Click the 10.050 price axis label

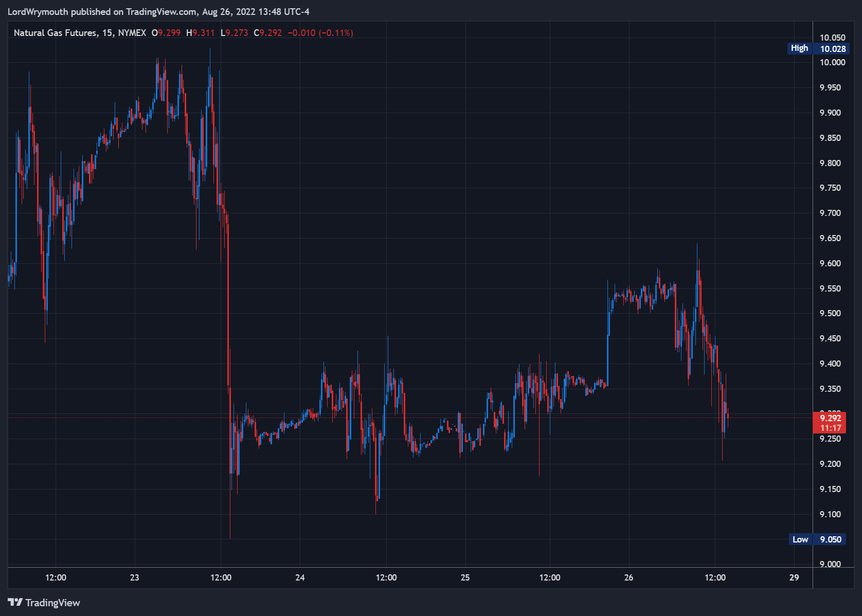pyautogui.click(x=832, y=38)
